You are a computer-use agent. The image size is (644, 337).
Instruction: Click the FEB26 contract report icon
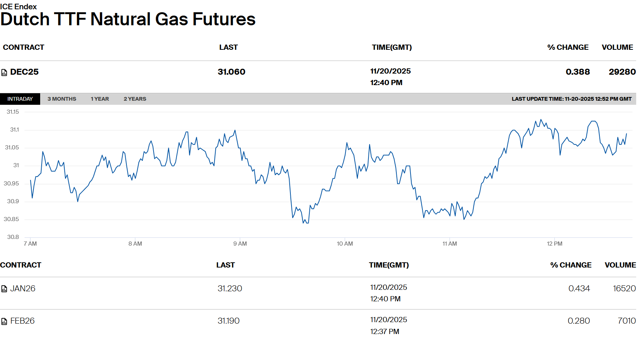pyautogui.click(x=4, y=321)
